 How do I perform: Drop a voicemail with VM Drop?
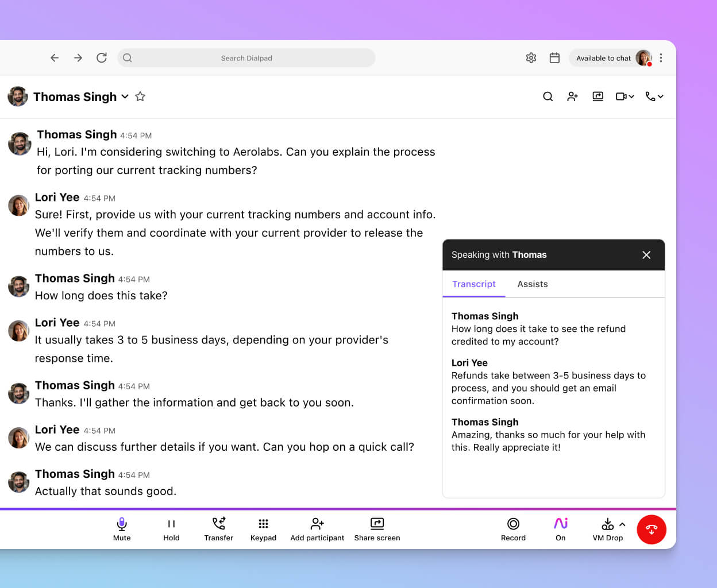[606, 528]
